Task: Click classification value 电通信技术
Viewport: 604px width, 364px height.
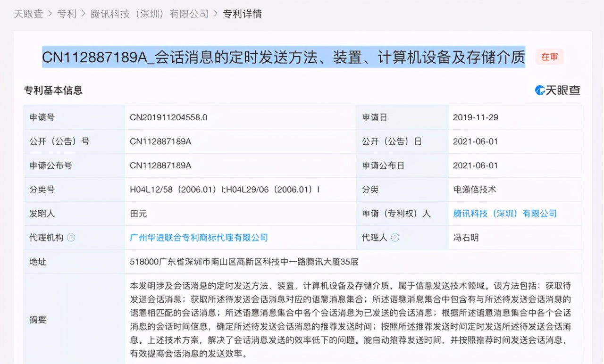Action: pyautogui.click(x=474, y=190)
